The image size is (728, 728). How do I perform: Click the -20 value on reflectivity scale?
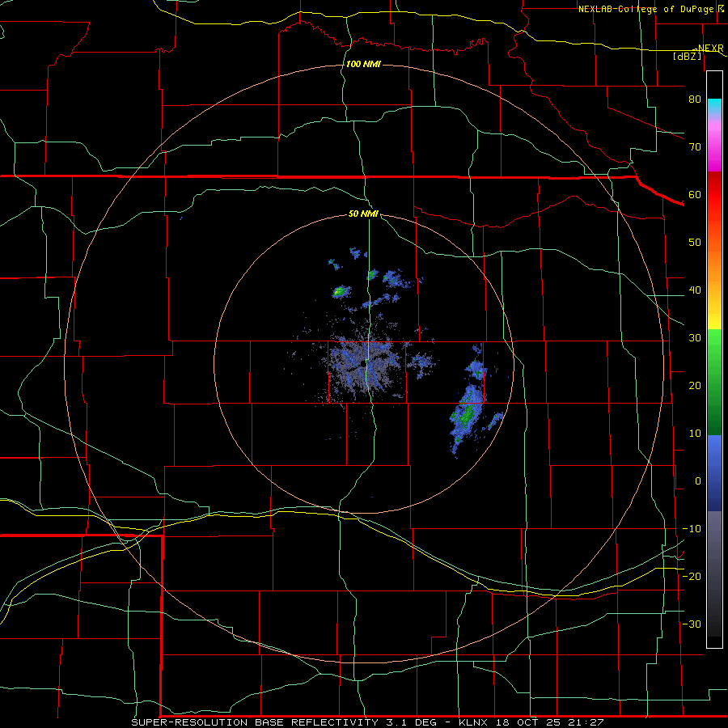tap(692, 576)
